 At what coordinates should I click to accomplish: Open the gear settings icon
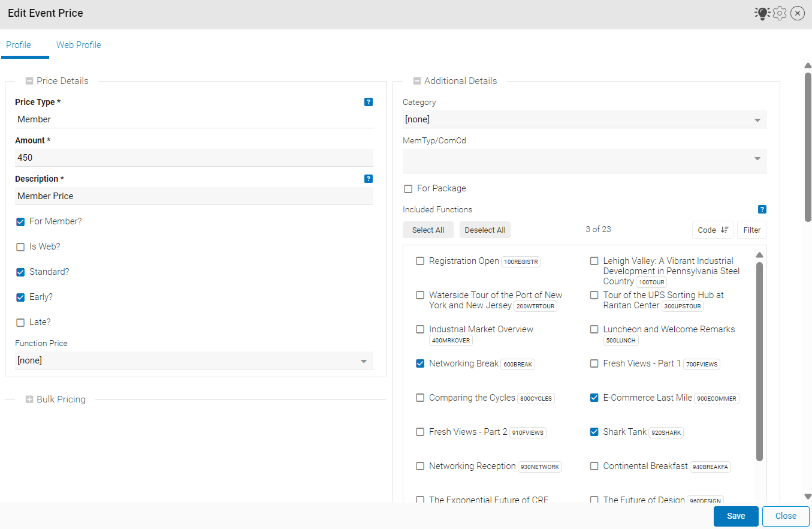pyautogui.click(x=779, y=13)
